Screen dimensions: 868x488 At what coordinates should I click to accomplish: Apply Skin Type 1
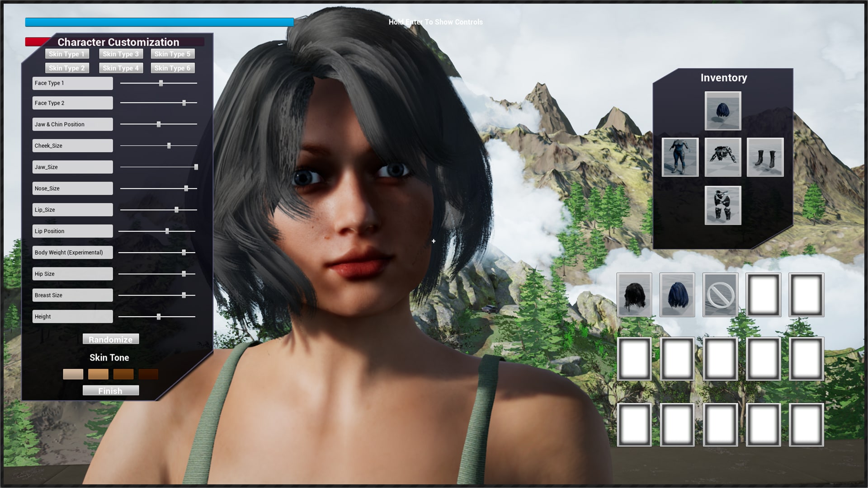(x=67, y=54)
